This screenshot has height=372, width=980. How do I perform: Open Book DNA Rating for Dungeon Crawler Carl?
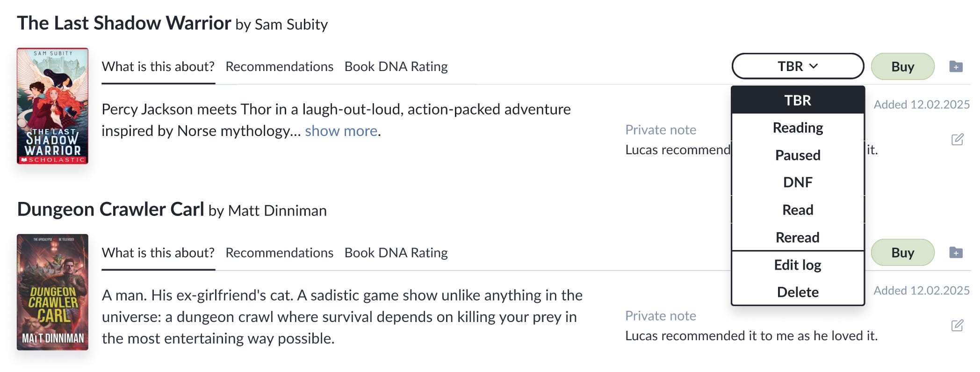pyautogui.click(x=396, y=253)
